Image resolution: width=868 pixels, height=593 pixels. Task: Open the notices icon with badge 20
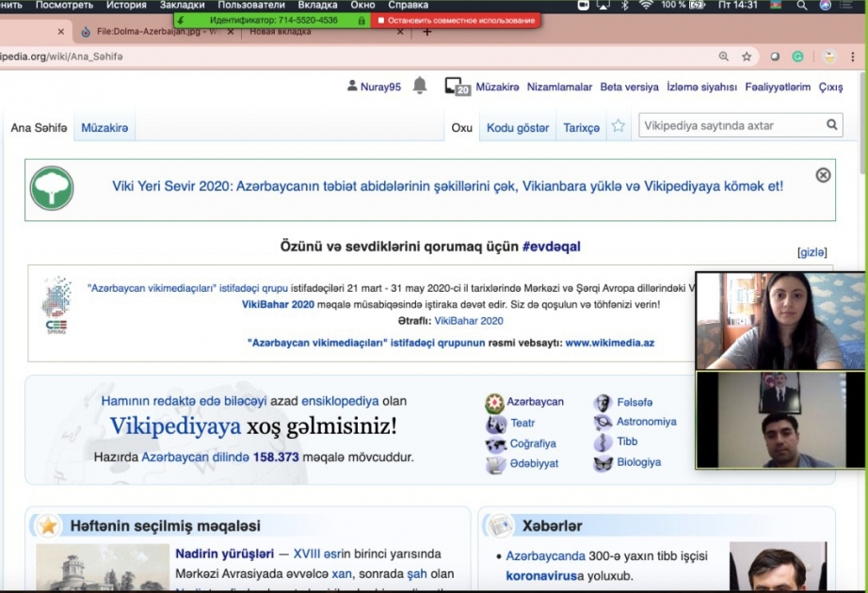click(x=458, y=87)
